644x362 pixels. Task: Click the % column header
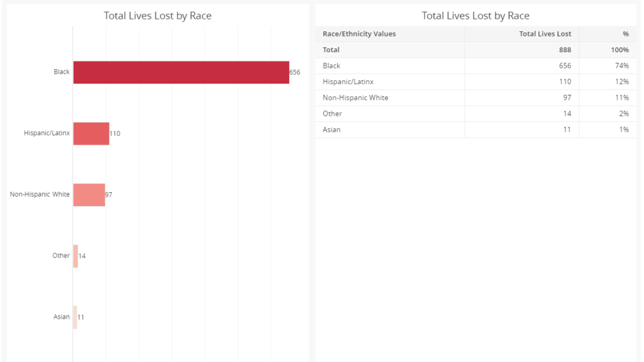pos(626,34)
